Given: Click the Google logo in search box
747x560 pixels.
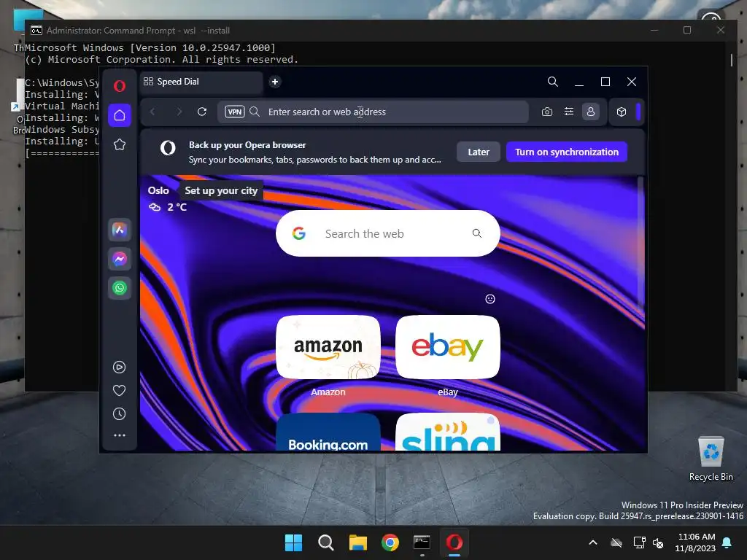Looking at the screenshot, I should pos(298,233).
